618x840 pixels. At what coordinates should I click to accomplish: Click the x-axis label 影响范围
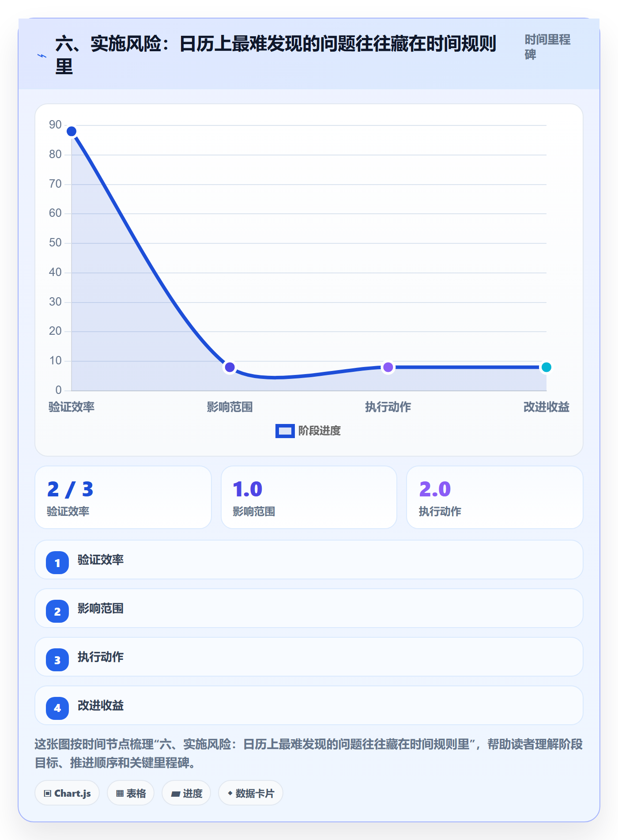click(230, 407)
